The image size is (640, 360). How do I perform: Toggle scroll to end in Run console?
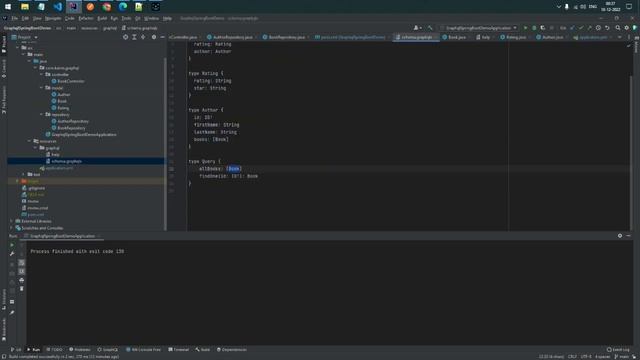[22, 271]
